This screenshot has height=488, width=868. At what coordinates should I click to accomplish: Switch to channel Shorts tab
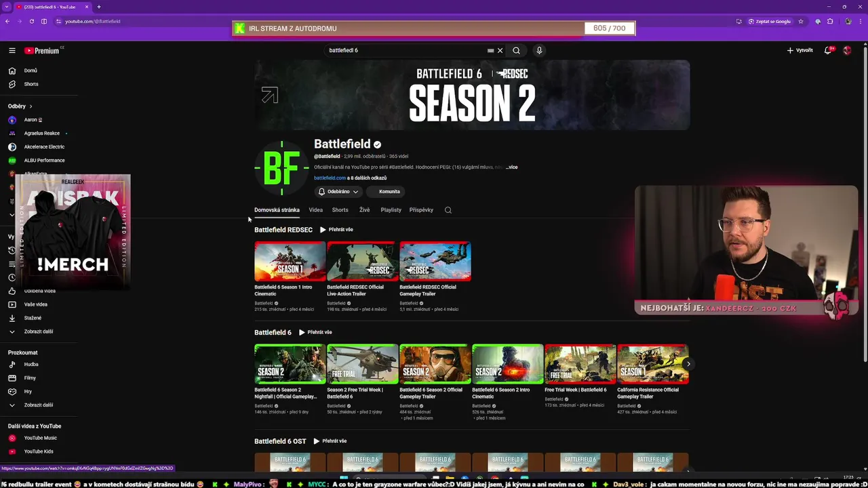pos(340,210)
